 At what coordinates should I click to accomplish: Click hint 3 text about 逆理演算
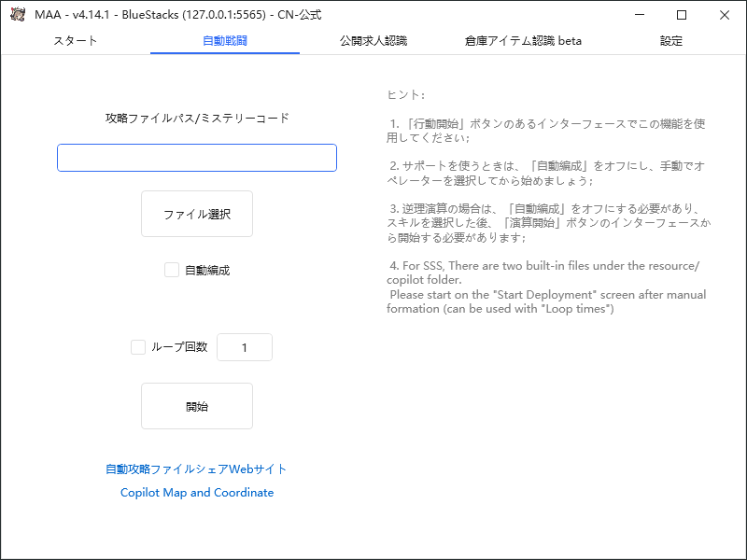[x=548, y=223]
